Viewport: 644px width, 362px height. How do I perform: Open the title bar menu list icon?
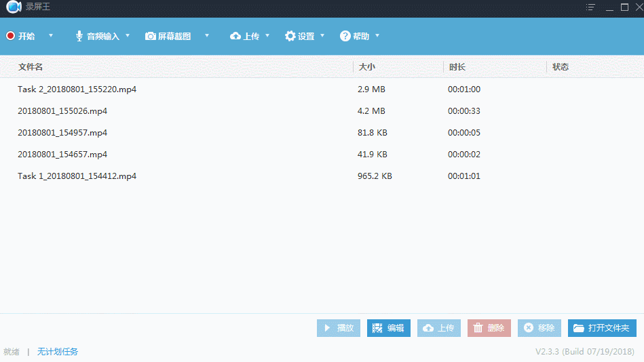[591, 7]
